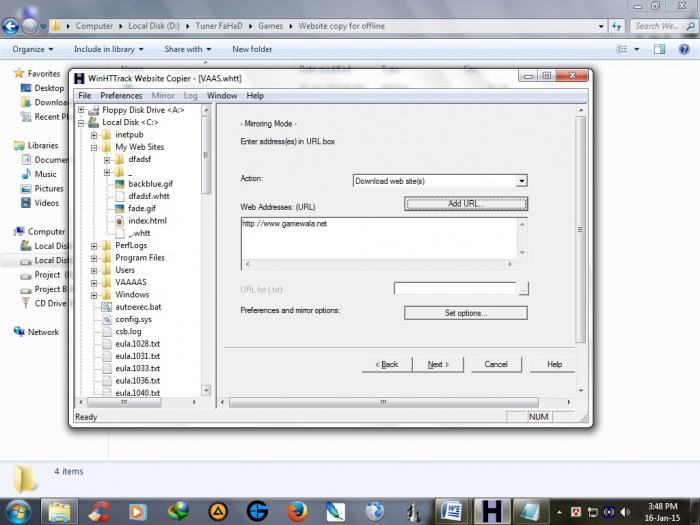
Task: Click the Windows Start button
Action: tap(18, 511)
